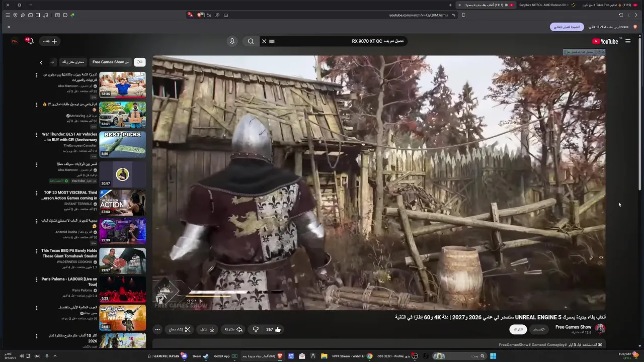
Task: Start voice search with microphone icon
Action: [x=232, y=41]
